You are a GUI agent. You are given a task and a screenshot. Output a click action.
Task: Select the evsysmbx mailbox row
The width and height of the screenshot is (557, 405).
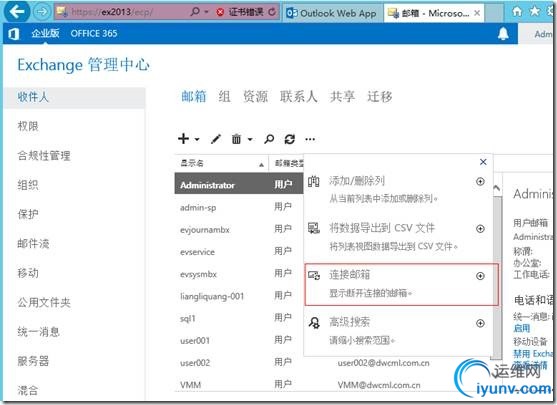(239, 274)
